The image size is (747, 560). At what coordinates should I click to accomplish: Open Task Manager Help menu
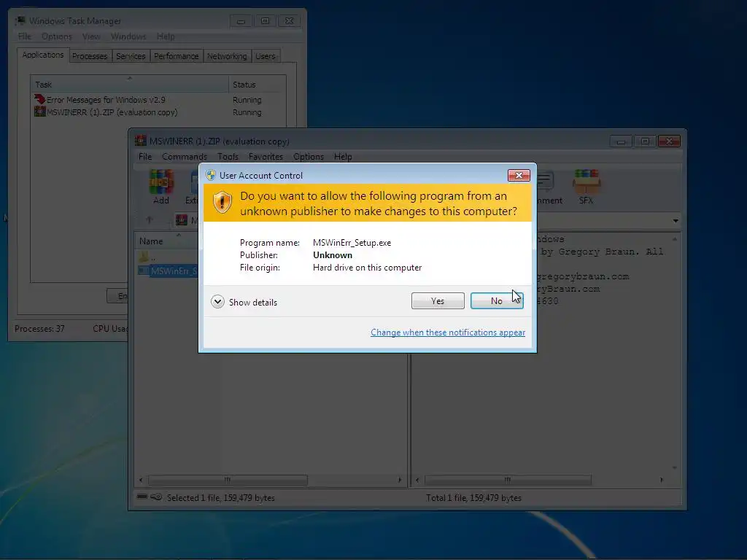(x=166, y=36)
